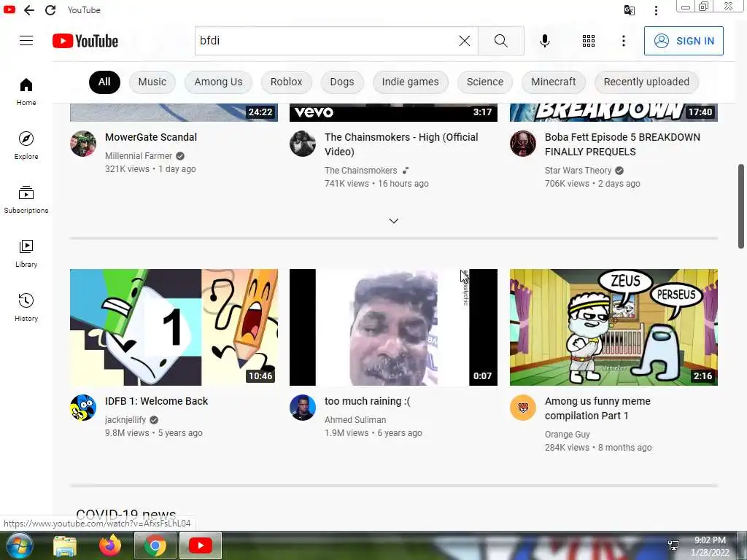Reload page with the refresh icon
747x560 pixels.
point(50,10)
